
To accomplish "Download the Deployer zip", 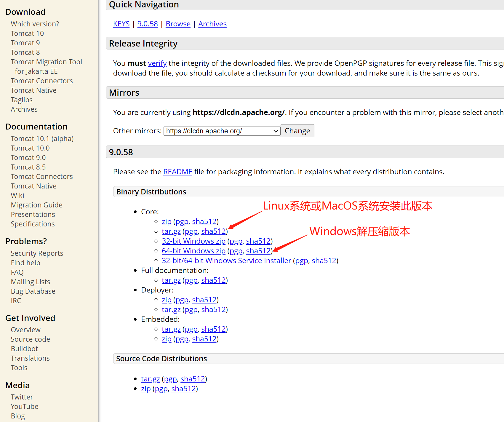I will 167,300.
